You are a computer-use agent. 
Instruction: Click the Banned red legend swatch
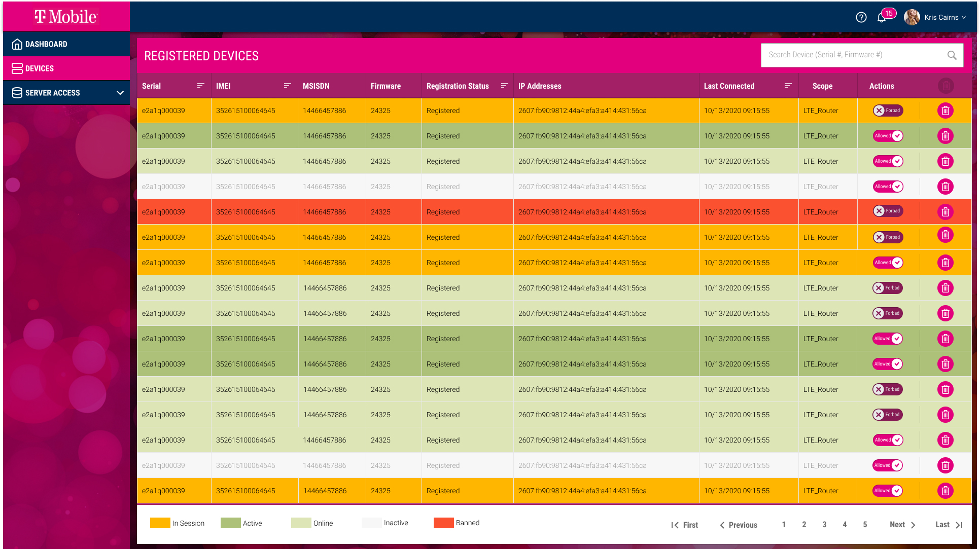(x=443, y=523)
